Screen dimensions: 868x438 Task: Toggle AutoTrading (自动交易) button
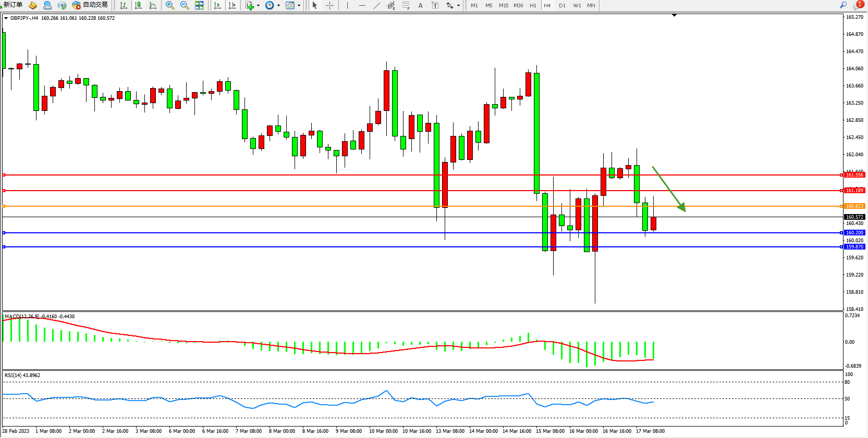(90, 5)
